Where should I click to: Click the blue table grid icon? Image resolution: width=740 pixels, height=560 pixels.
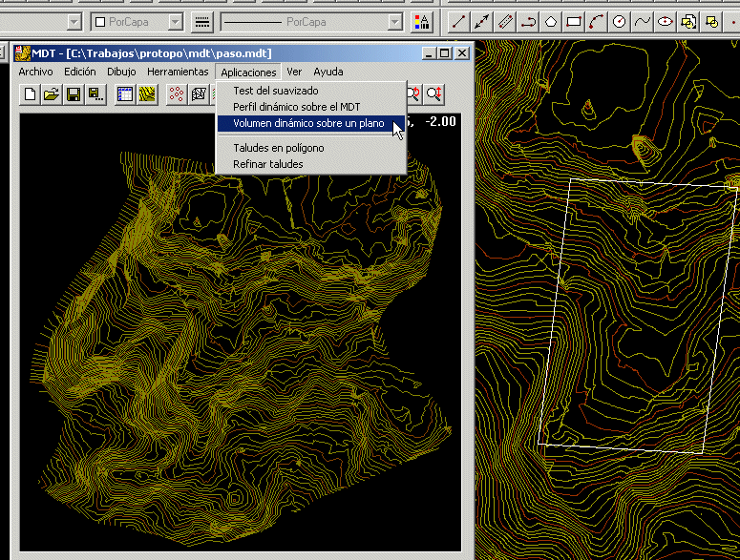pos(125,94)
